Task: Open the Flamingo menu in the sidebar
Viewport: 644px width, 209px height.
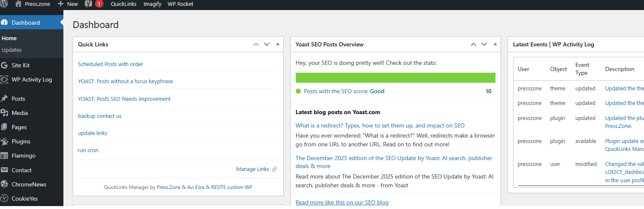Action: pyautogui.click(x=23, y=155)
